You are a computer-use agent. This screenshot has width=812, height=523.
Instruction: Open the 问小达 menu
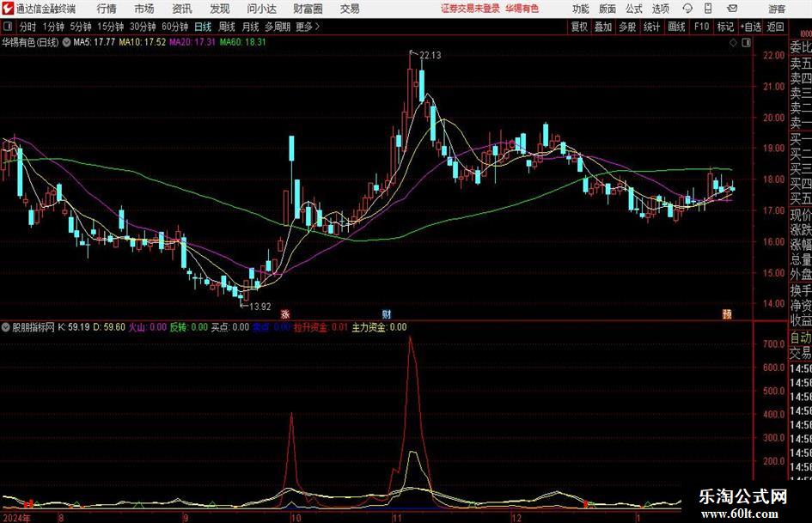point(261,9)
